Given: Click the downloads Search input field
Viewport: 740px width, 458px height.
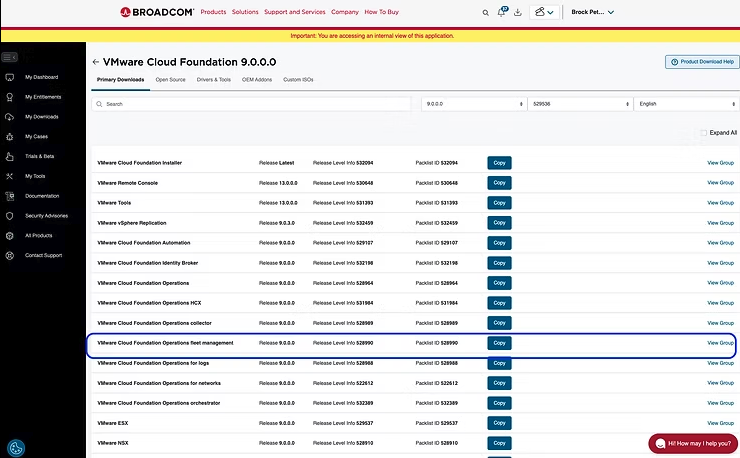Looking at the screenshot, I should tap(250, 103).
